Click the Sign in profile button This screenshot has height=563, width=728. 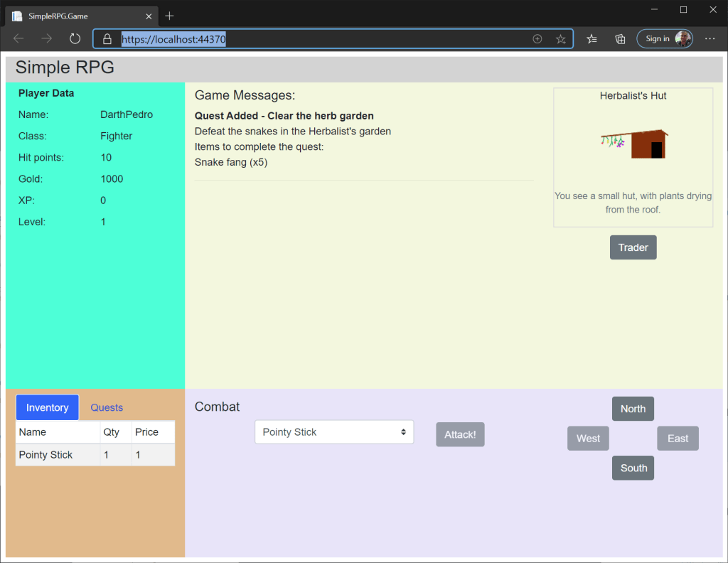(x=665, y=39)
